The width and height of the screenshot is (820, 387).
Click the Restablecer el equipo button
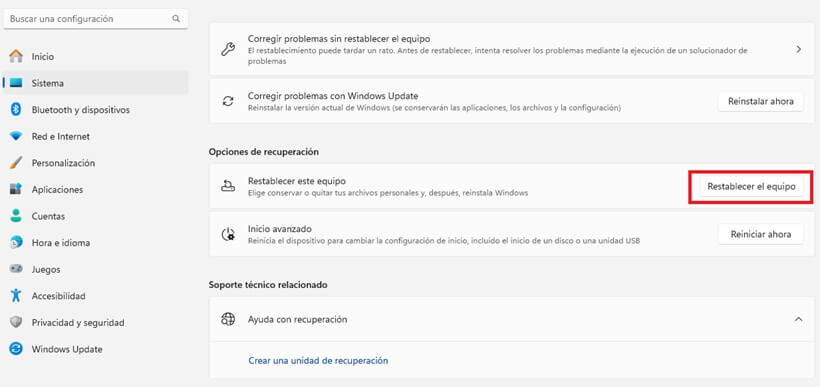click(751, 186)
